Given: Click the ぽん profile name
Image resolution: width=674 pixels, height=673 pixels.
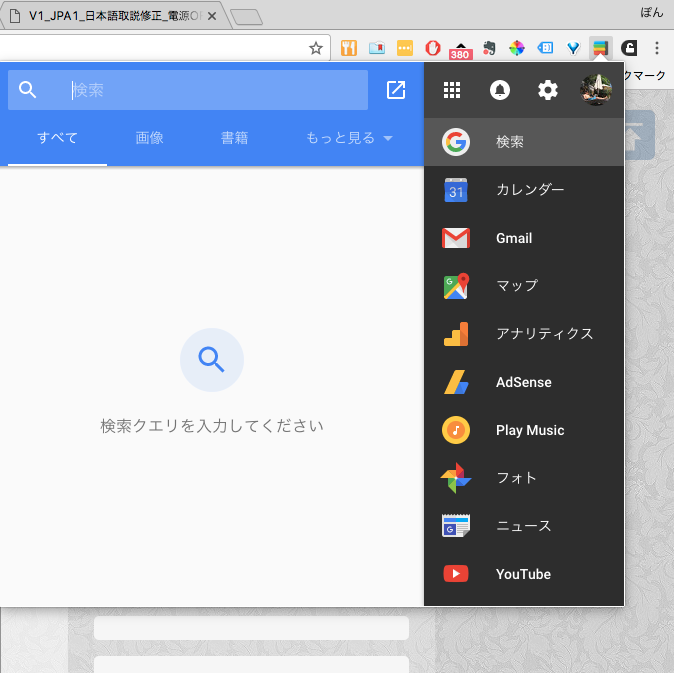Looking at the screenshot, I should (652, 12).
